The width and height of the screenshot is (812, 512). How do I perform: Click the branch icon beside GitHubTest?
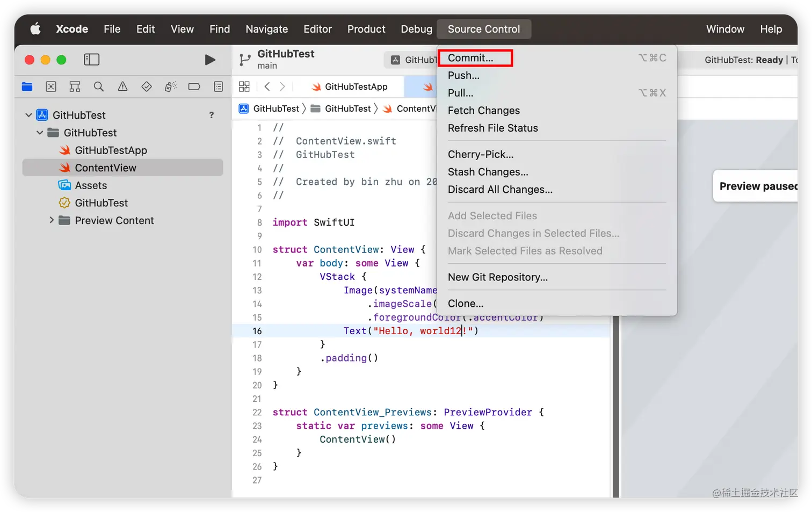245,60
